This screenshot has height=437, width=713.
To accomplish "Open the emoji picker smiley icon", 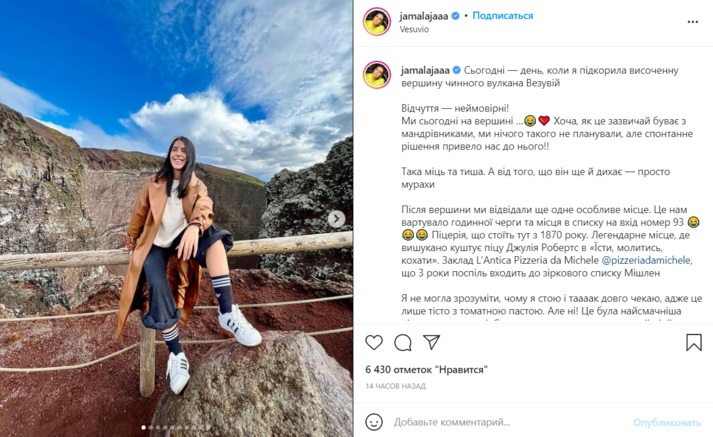I will point(374,422).
